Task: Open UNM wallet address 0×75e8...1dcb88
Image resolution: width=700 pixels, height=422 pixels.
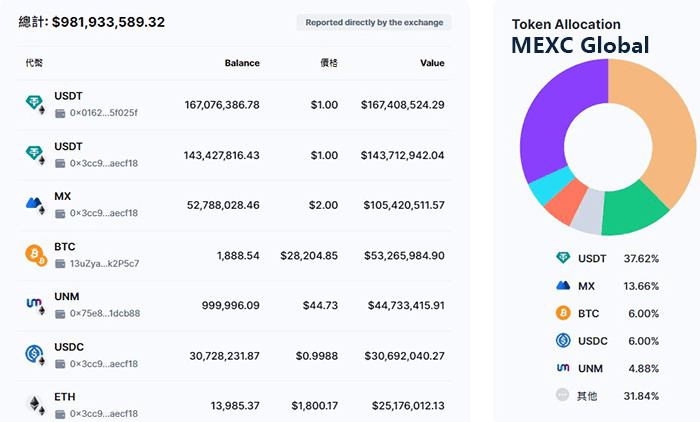Action: tap(103, 313)
